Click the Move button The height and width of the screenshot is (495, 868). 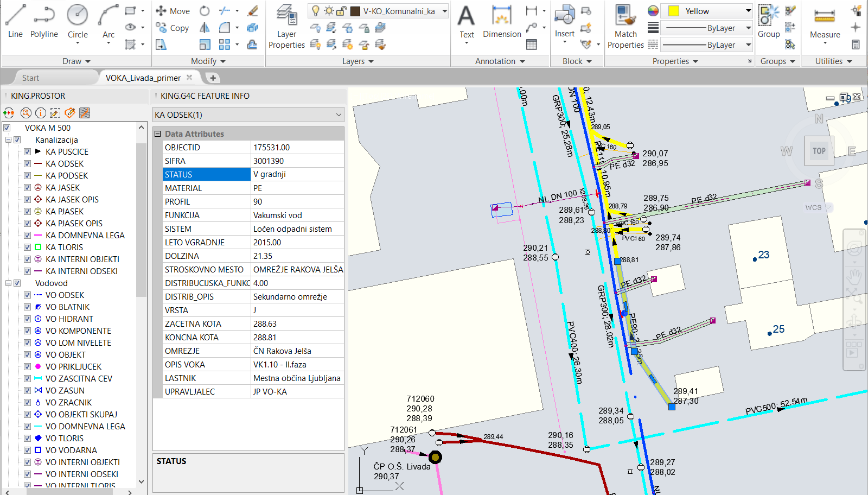pos(173,11)
